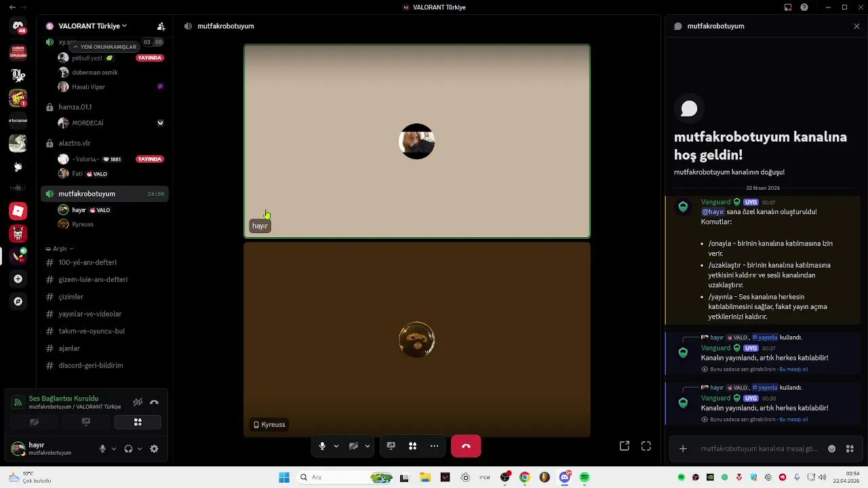Select hayır's video tile
Screen dimensions: 868x488
[x=417, y=142]
